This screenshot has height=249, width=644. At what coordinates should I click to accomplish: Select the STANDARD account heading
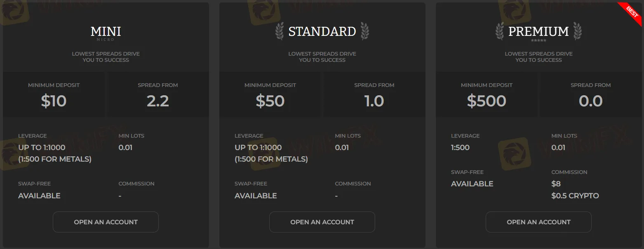point(322,31)
